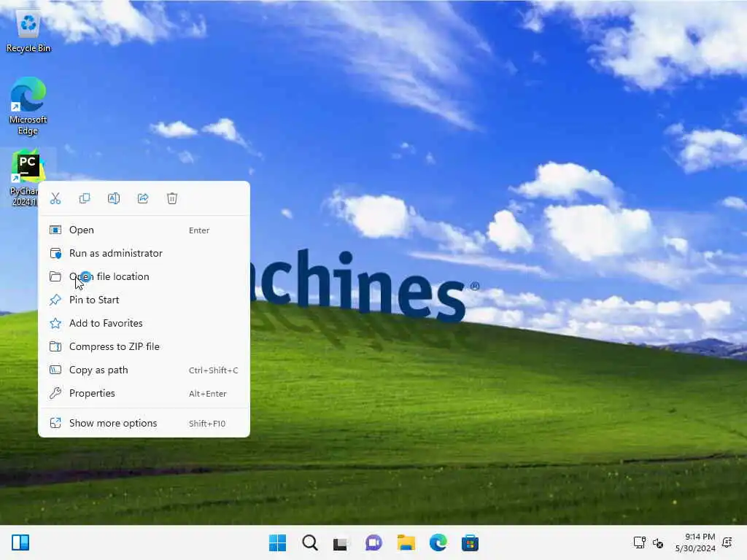747x560 pixels.
Task: Choose Run as administrator
Action: pyautogui.click(x=144, y=253)
